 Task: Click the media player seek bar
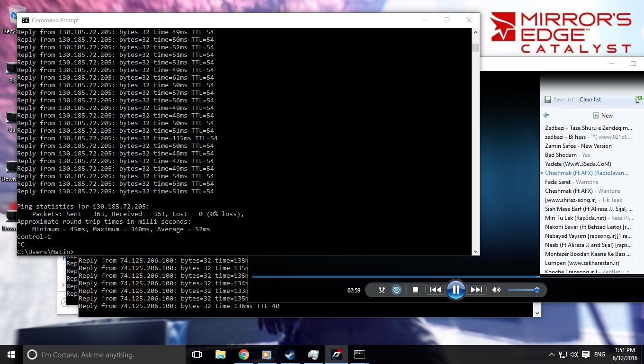point(396,276)
